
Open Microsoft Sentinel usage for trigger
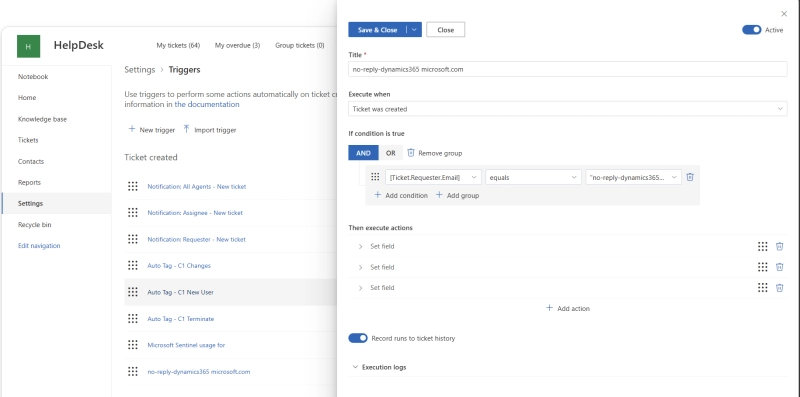pyautogui.click(x=186, y=345)
